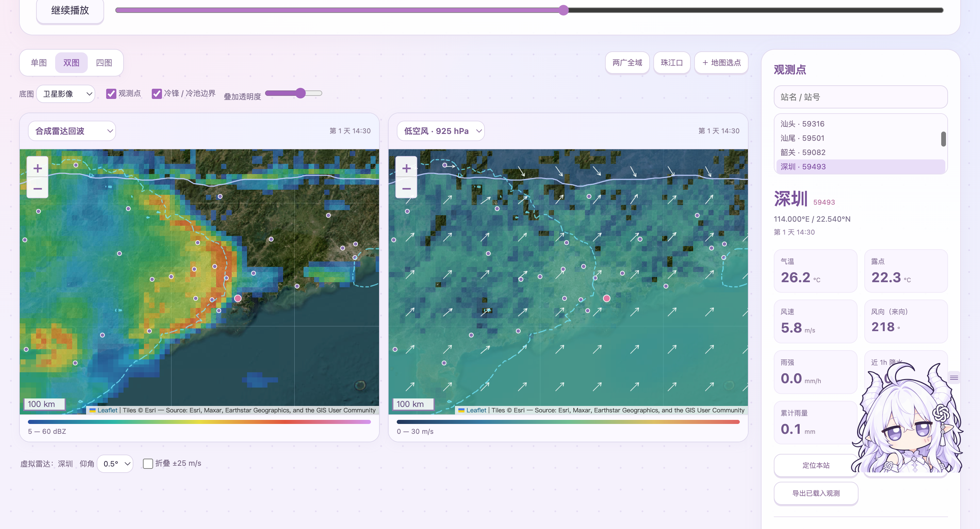Click the 气温 26.2 °C card
This screenshot has height=529, width=980.
coord(815,271)
